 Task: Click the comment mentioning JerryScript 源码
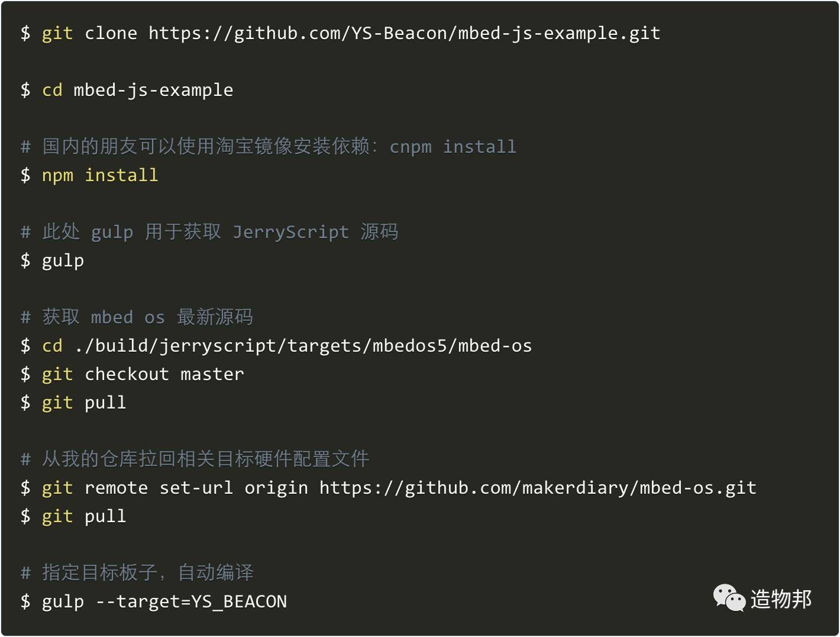209,231
